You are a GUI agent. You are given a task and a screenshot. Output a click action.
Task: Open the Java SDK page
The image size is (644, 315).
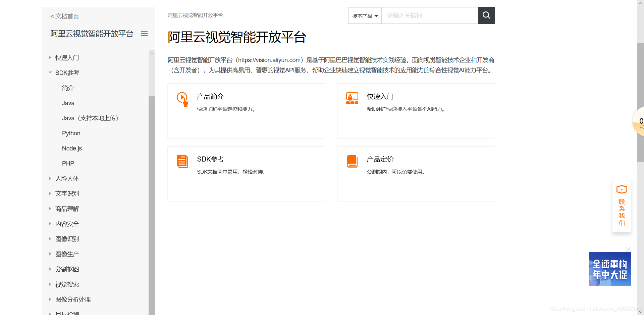click(68, 103)
